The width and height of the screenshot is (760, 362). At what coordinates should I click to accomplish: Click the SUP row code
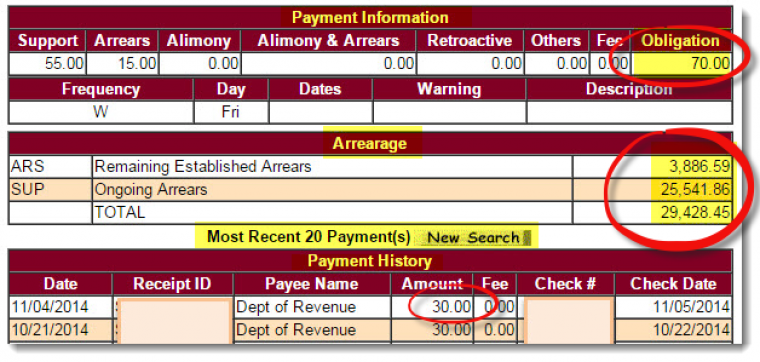point(27,189)
